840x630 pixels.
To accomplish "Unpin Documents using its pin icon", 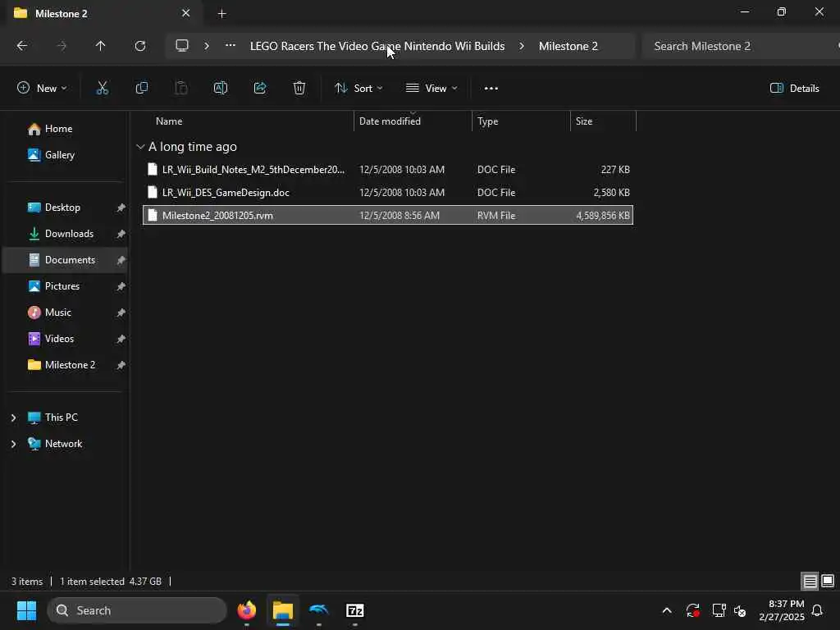I will tap(121, 260).
